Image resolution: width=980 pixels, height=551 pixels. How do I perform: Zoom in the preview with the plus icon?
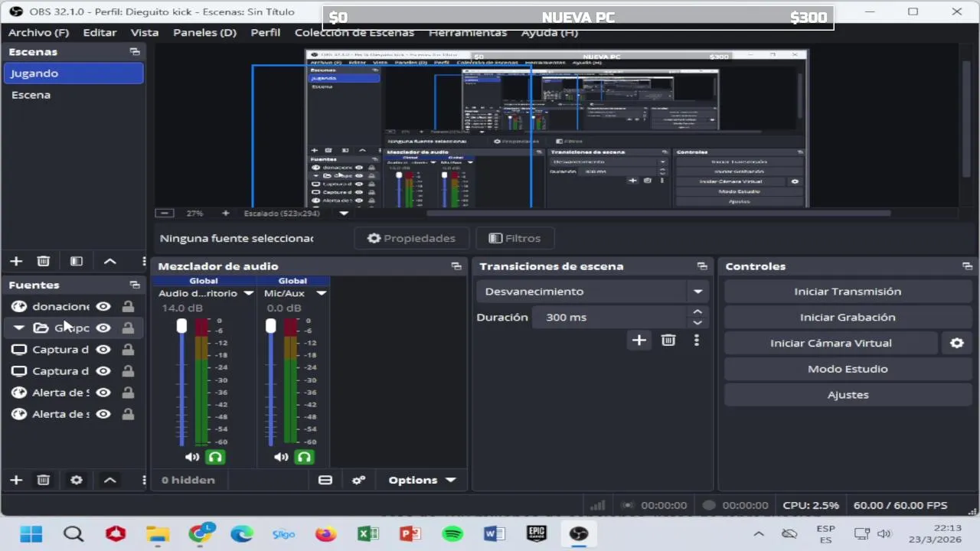coord(225,214)
